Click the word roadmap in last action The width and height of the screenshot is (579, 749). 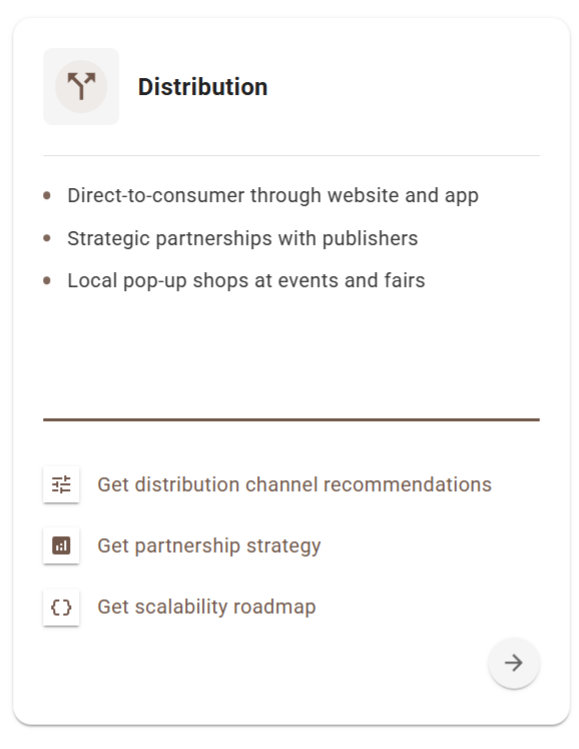coord(274,607)
